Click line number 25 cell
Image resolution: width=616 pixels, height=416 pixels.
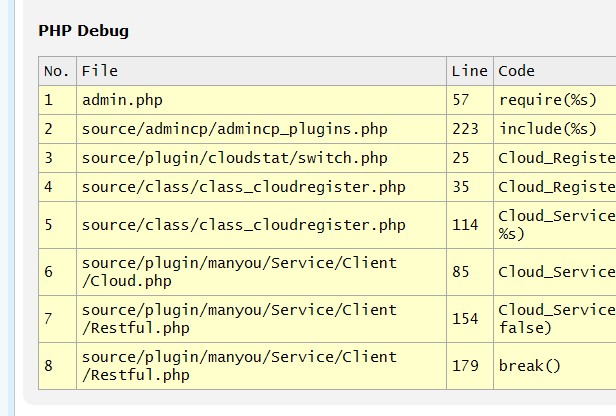click(461, 158)
